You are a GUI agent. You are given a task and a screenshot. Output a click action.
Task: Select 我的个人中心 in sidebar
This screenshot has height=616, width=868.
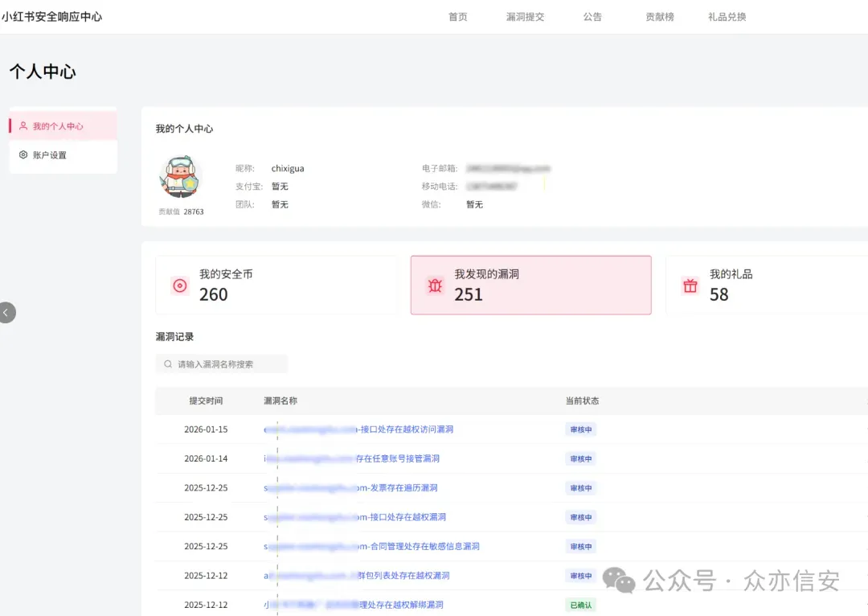coord(63,125)
